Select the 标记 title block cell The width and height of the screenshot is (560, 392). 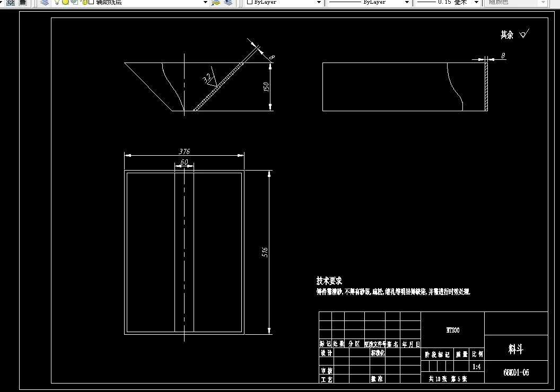click(326, 344)
